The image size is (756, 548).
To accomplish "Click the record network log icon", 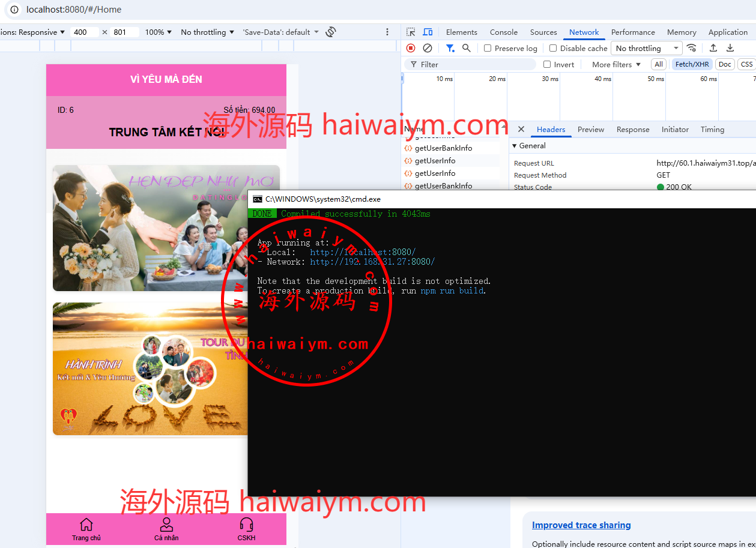I will tap(411, 48).
